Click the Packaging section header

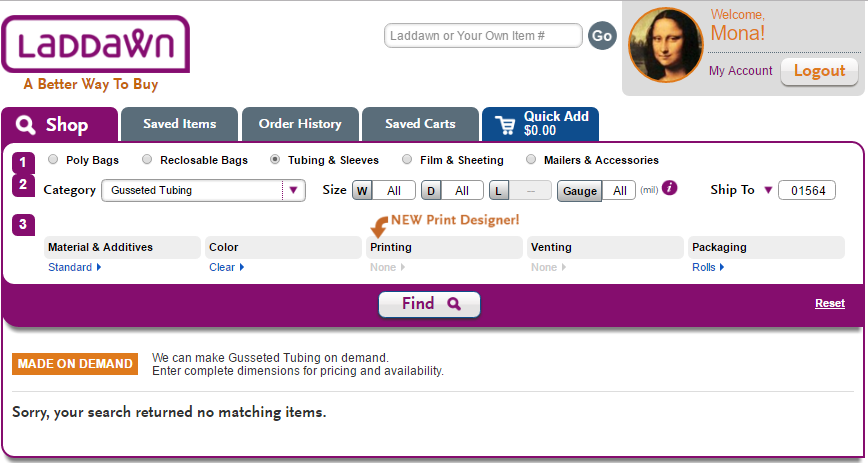(766, 248)
